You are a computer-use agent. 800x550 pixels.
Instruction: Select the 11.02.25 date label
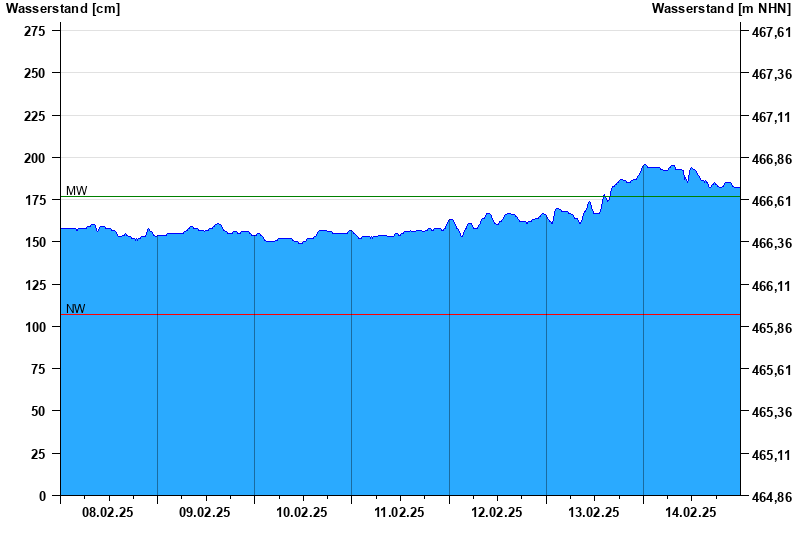click(x=399, y=513)
